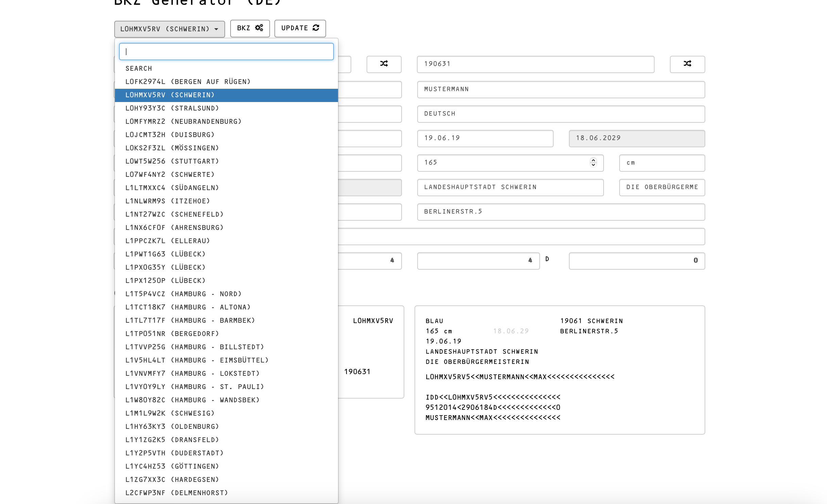
Task: Click the 19.06.19 issue date field
Action: [485, 138]
